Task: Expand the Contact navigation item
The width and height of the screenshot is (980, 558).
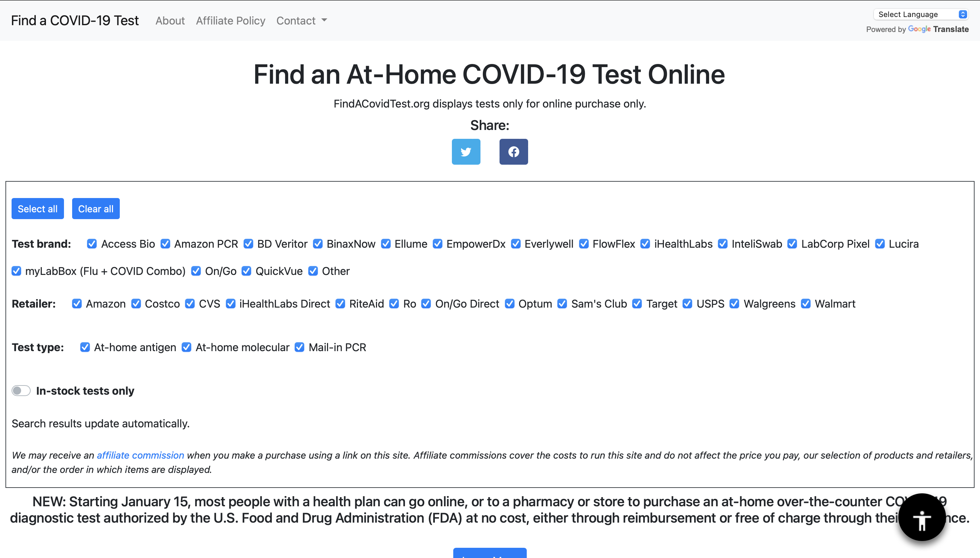Action: [x=302, y=20]
